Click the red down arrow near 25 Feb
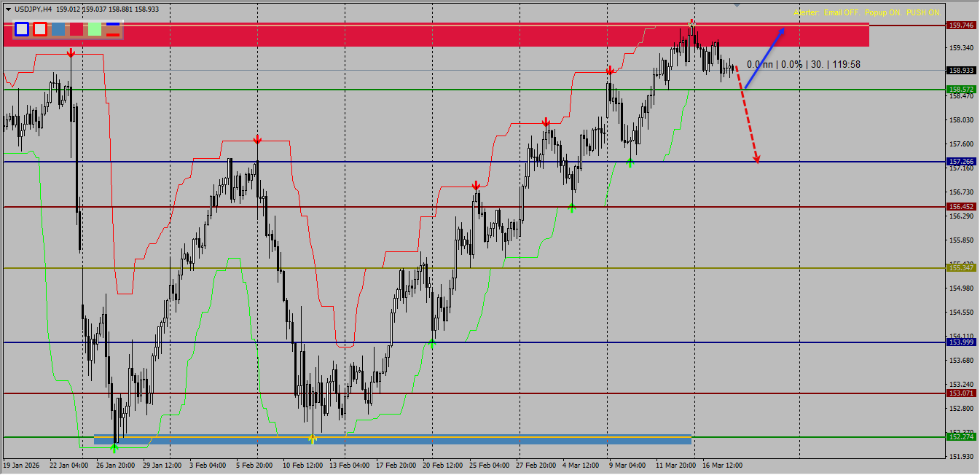This screenshot has width=980, height=475. click(477, 187)
